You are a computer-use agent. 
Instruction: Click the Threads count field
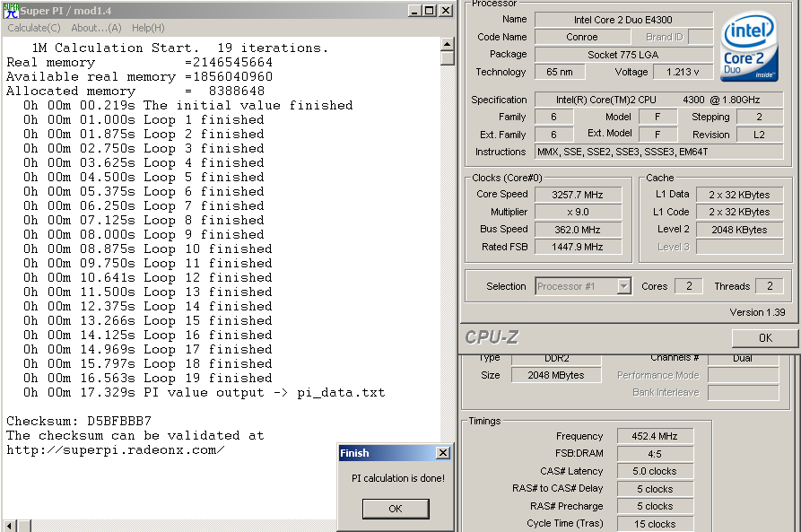[x=770, y=286]
